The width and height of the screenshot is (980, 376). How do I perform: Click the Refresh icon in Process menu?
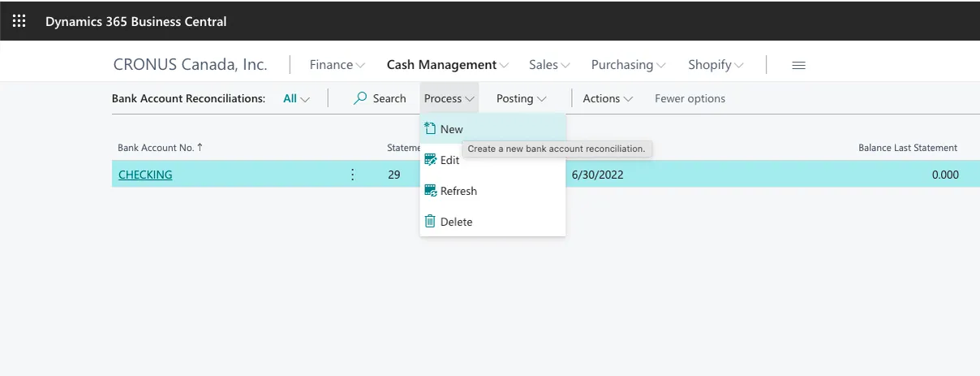431,191
